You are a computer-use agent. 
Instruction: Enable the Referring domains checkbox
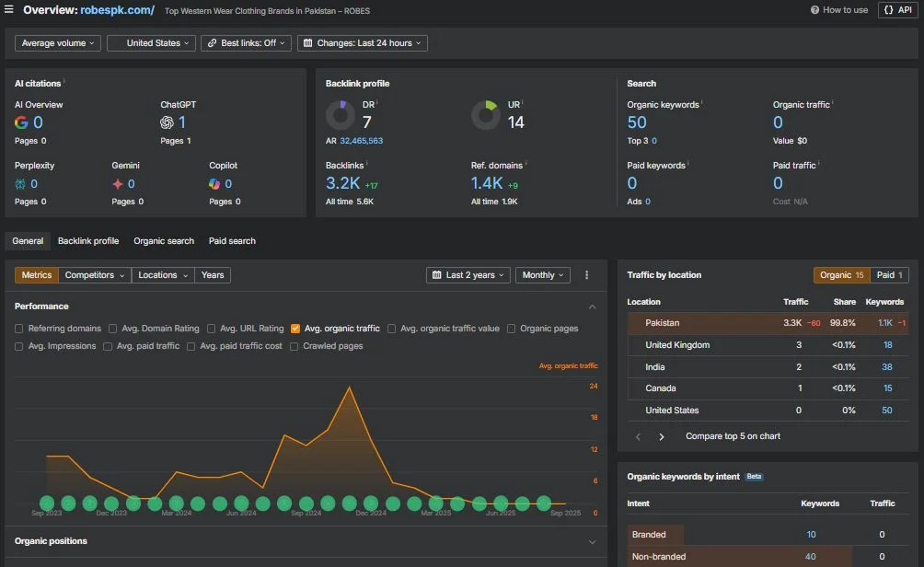point(19,329)
